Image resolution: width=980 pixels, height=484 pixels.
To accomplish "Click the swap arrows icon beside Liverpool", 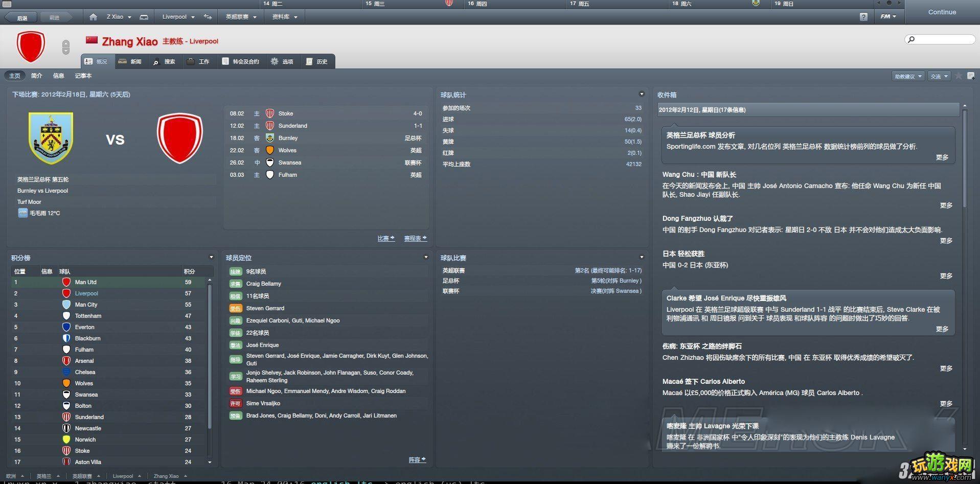I will point(208,17).
